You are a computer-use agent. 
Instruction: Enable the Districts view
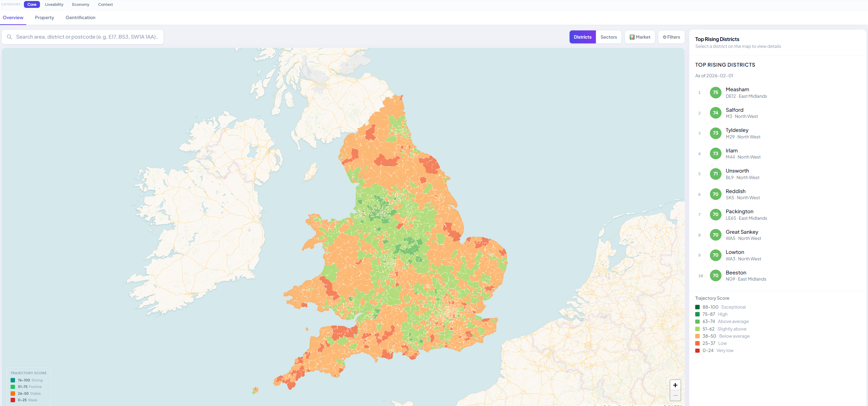(x=583, y=37)
